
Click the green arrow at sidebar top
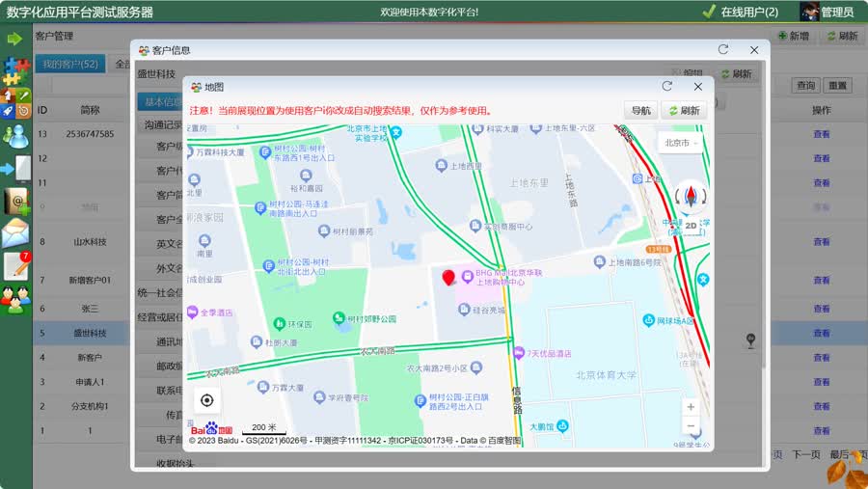tap(14, 39)
